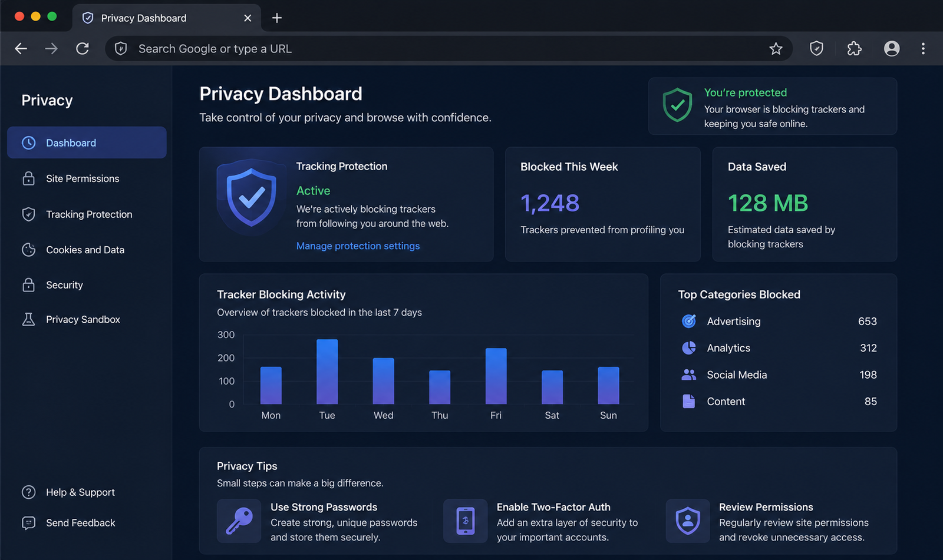Click the Top Categories Blocked heading
This screenshot has width=943, height=560.
point(739,294)
